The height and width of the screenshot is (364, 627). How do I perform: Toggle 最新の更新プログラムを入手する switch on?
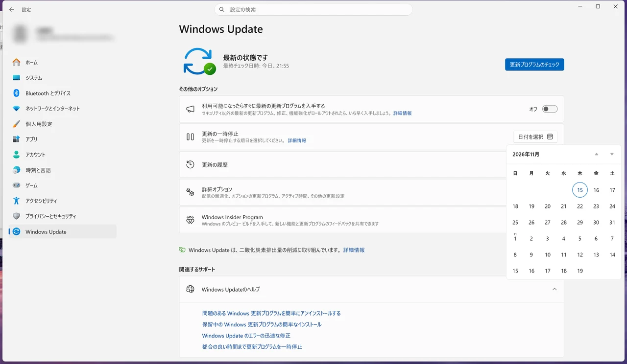pos(550,109)
